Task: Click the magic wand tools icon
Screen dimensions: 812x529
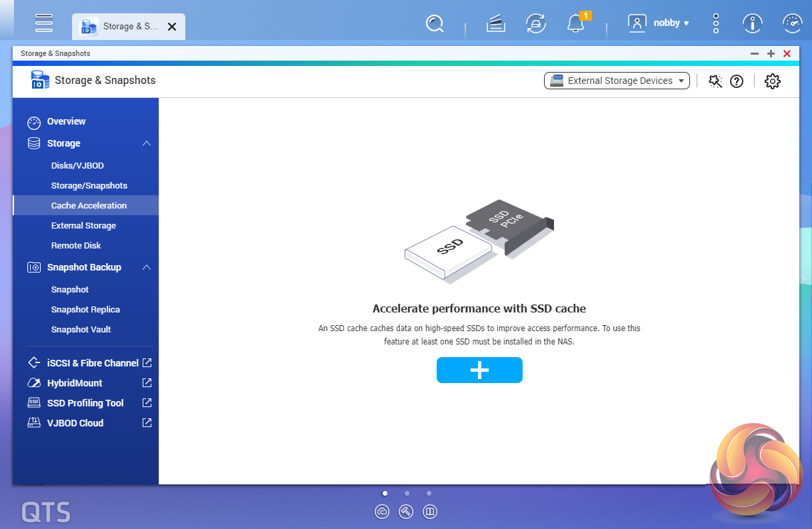Action: click(x=715, y=81)
